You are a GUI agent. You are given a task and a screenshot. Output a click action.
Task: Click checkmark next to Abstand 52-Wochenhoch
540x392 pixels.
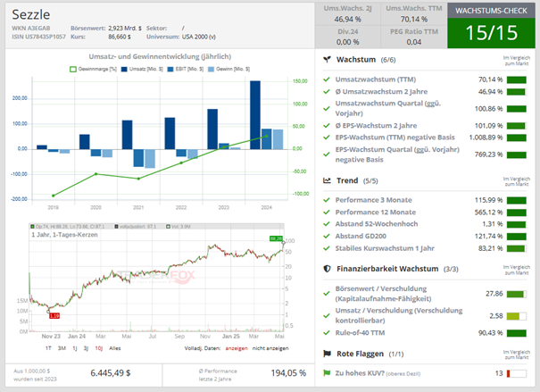pos(327,224)
